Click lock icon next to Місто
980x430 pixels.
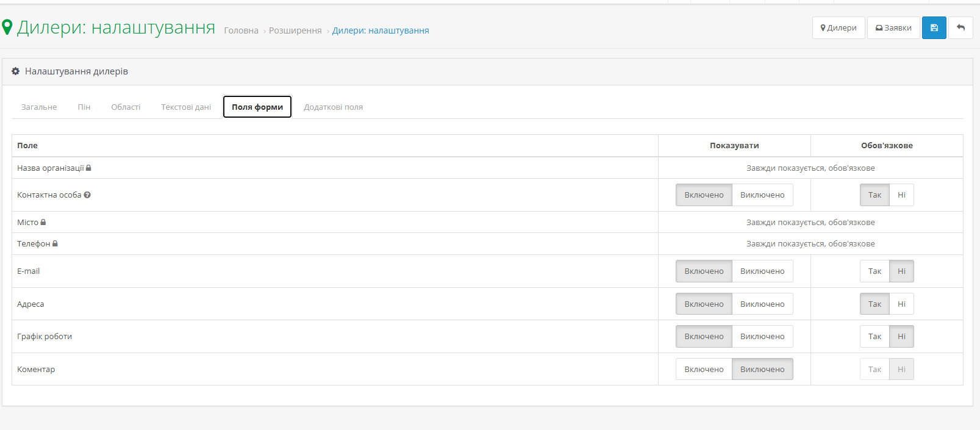[43, 222]
